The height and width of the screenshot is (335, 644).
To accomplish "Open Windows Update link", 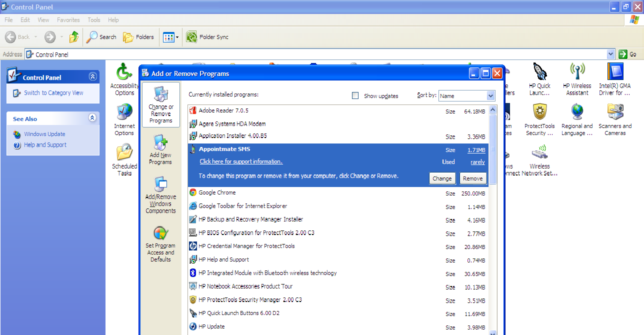I will pyautogui.click(x=44, y=134).
